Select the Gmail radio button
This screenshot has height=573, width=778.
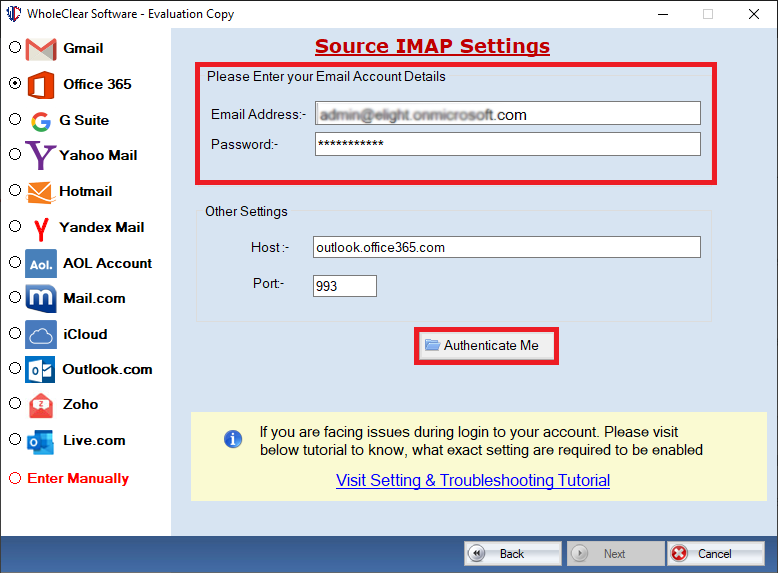click(x=15, y=47)
